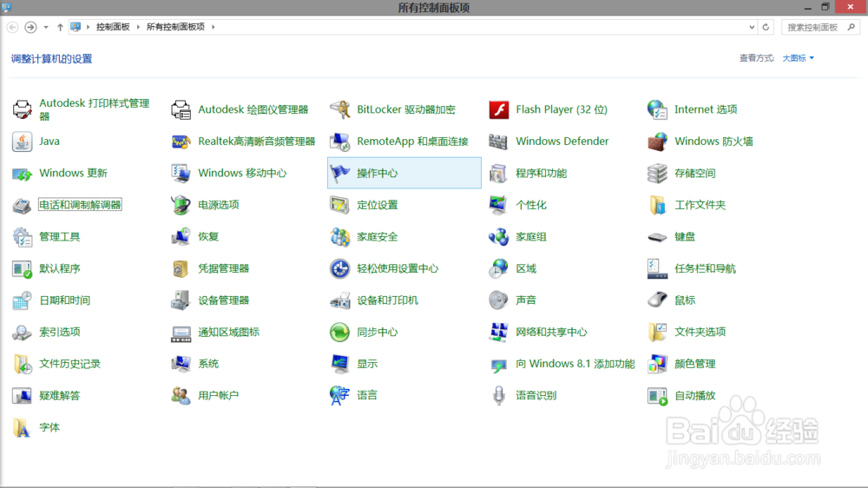Open the 通知区域图标 link

point(228,333)
